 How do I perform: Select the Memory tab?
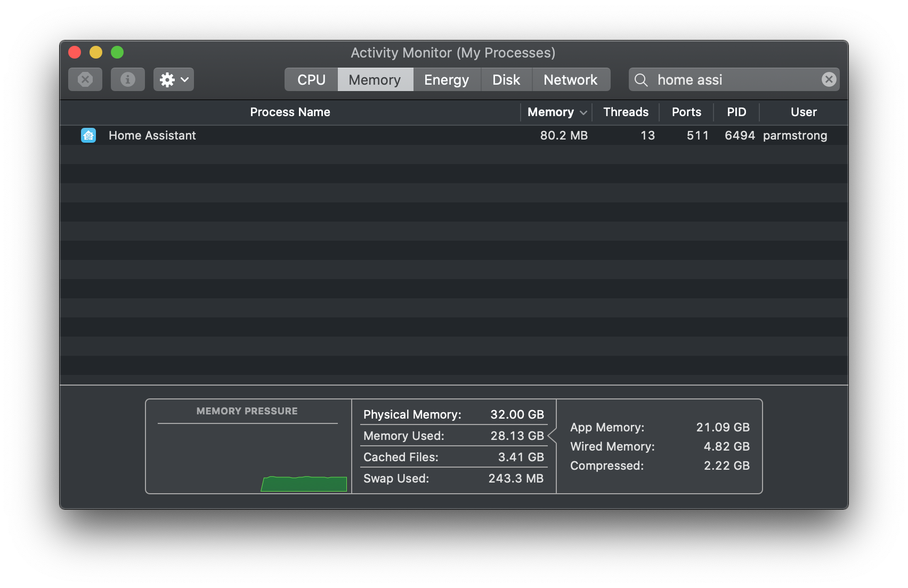[x=375, y=79]
